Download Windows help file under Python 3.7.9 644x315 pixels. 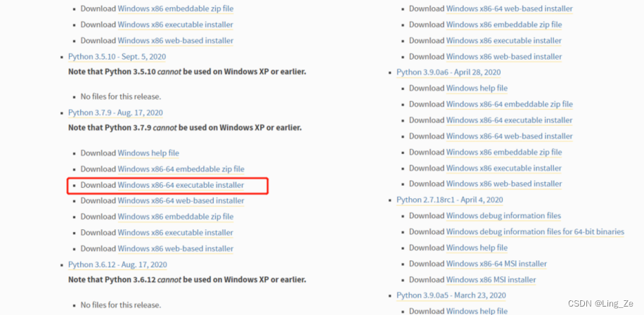pyautogui.click(x=148, y=153)
